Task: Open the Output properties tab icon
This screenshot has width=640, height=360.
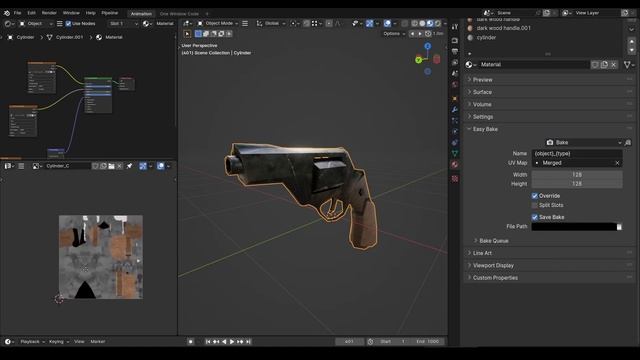Action: tap(455, 52)
